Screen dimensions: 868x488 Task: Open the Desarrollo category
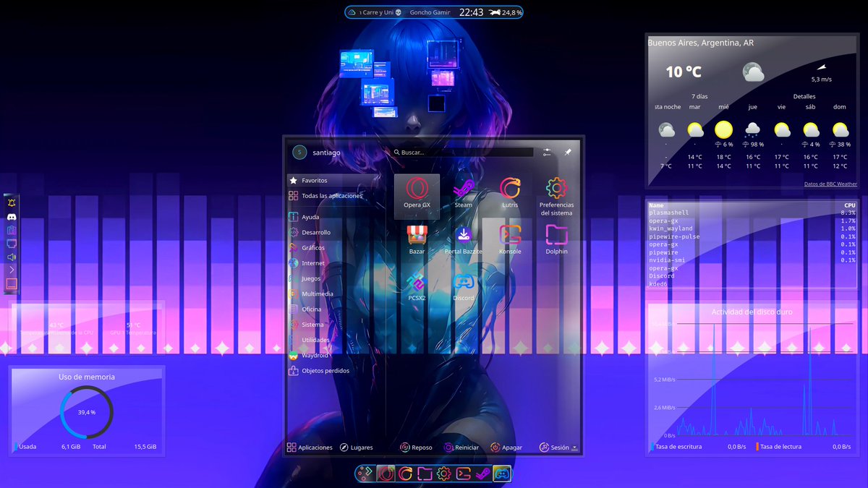point(334,232)
